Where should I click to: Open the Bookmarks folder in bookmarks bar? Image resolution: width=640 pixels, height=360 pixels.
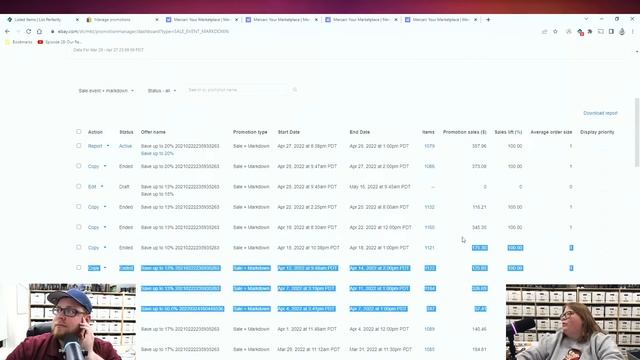pos(19,42)
